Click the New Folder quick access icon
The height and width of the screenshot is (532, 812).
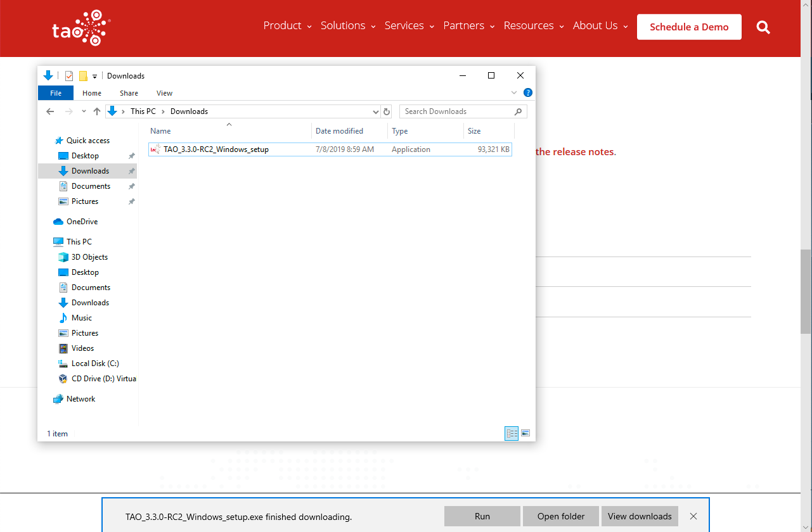tap(83, 76)
